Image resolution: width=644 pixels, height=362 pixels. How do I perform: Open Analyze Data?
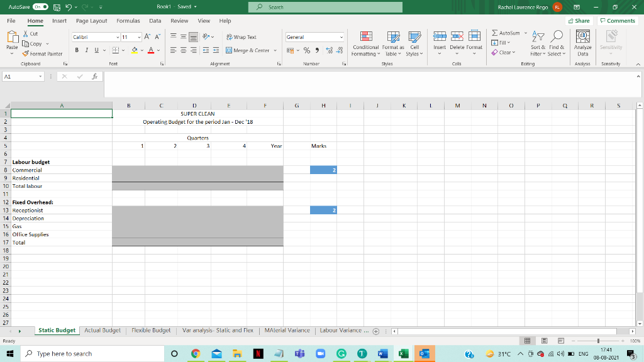[x=583, y=43]
